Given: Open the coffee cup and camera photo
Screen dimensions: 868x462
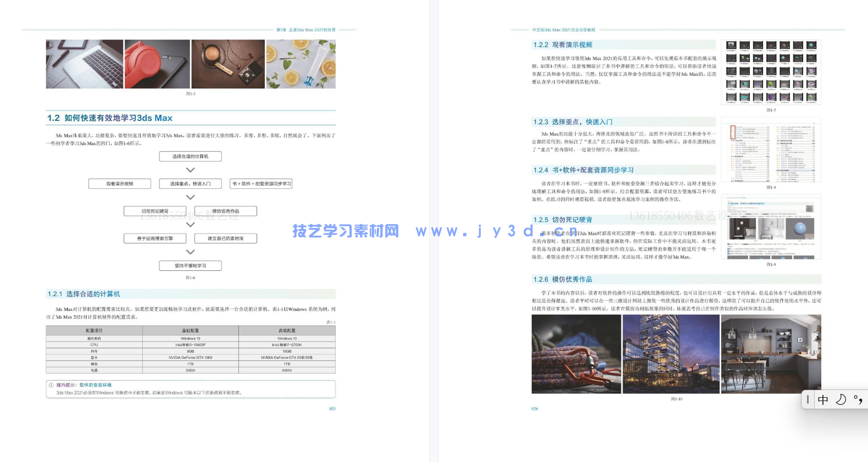Looking at the screenshot, I should (x=228, y=64).
